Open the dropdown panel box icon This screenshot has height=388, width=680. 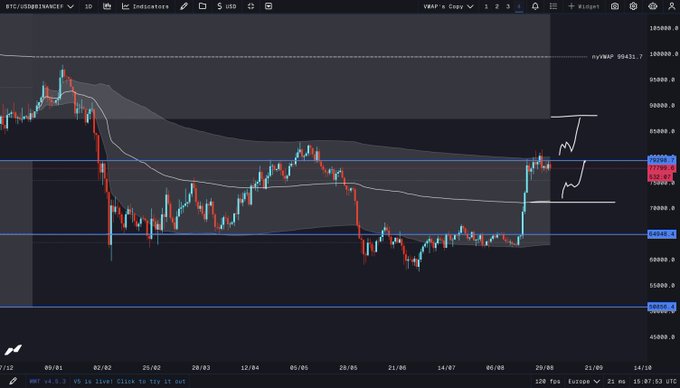point(268,6)
